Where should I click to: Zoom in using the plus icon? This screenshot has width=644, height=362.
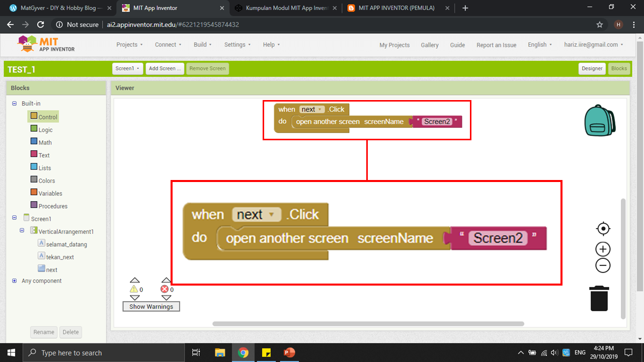coord(603,249)
